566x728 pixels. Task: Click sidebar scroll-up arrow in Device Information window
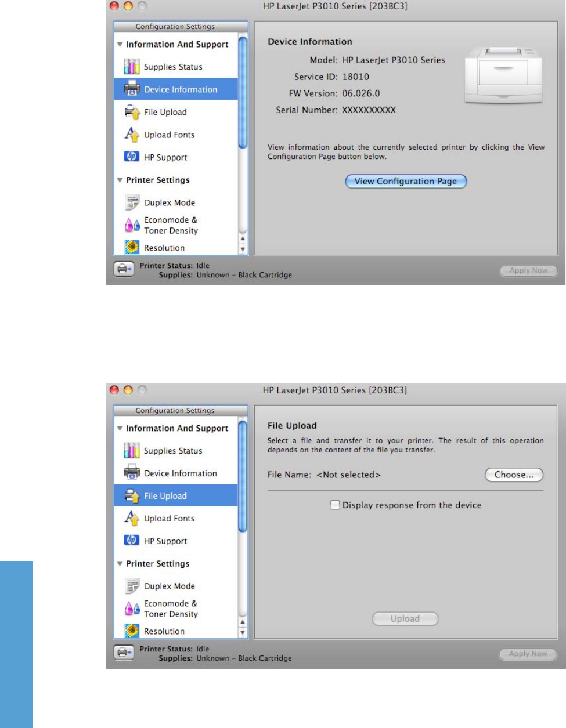tap(243, 238)
